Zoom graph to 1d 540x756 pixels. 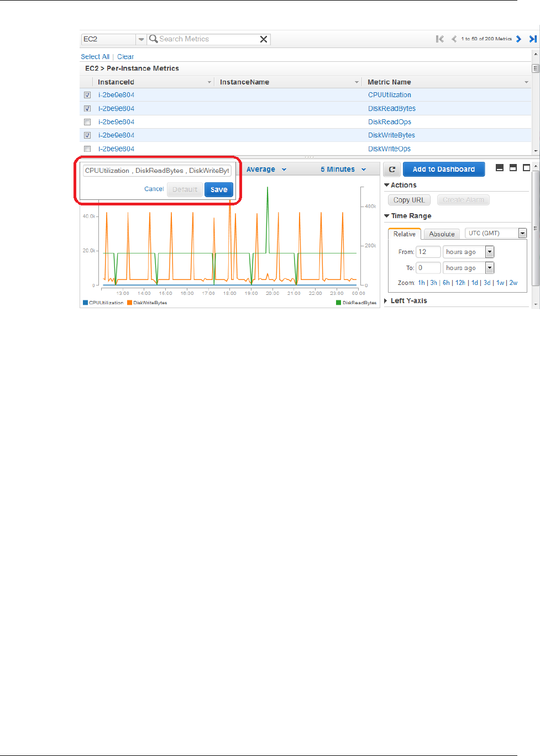475,283
